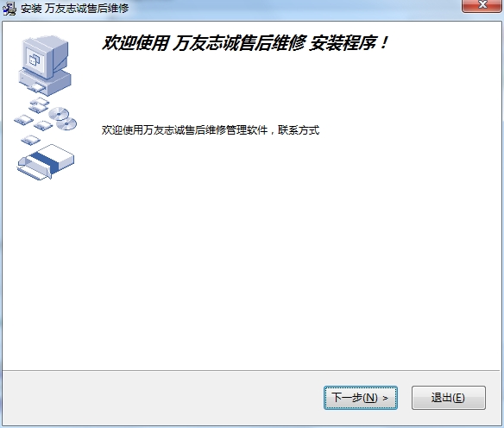The height and width of the screenshot is (428, 504).
Task: Quit setup with the 退出(E) button
Action: pyautogui.click(x=449, y=398)
